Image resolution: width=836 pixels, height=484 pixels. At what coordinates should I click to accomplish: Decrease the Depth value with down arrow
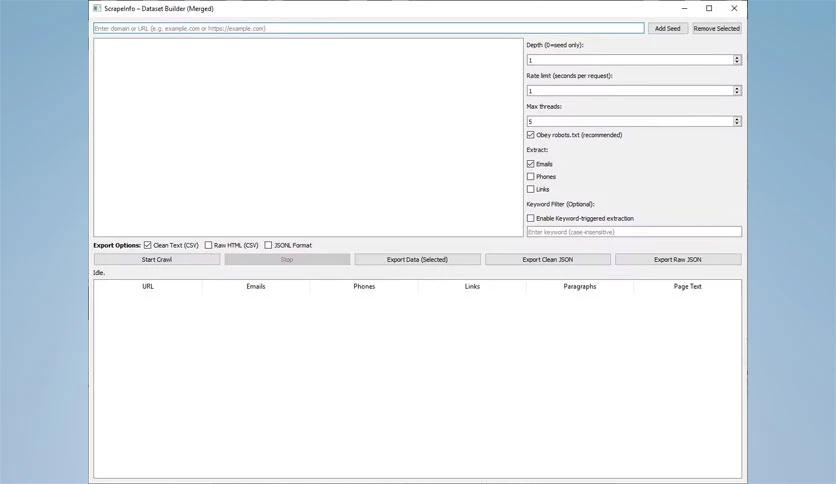point(737,63)
